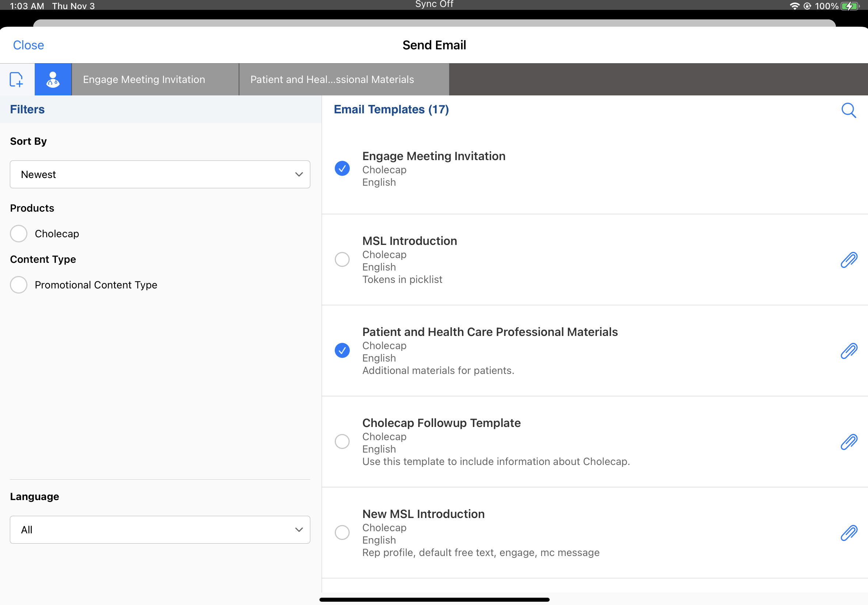The height and width of the screenshot is (605, 868).
Task: Select the MSL Introduction template radio
Action: (x=342, y=260)
